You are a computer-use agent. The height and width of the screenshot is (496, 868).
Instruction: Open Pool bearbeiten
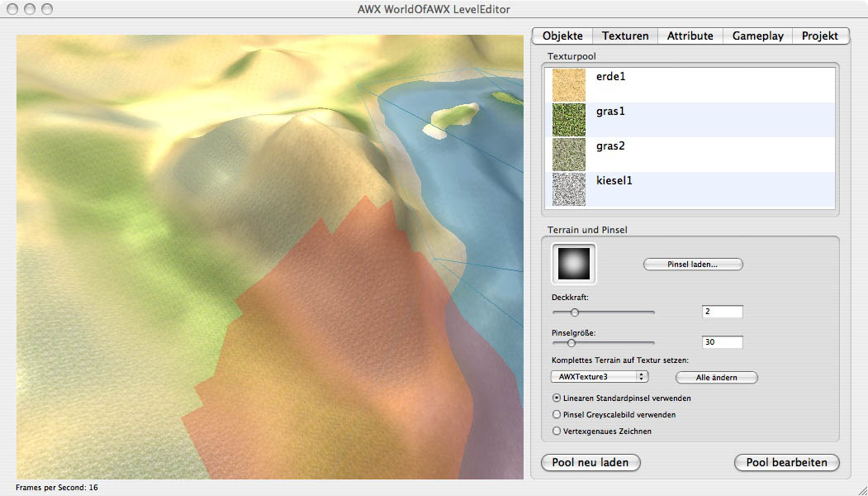coord(786,462)
